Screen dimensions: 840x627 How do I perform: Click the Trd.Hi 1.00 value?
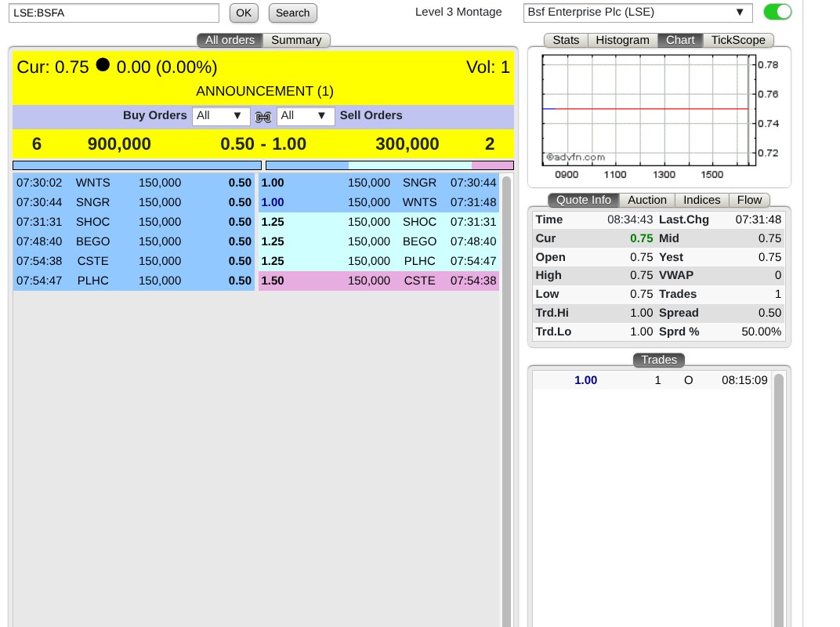641,313
